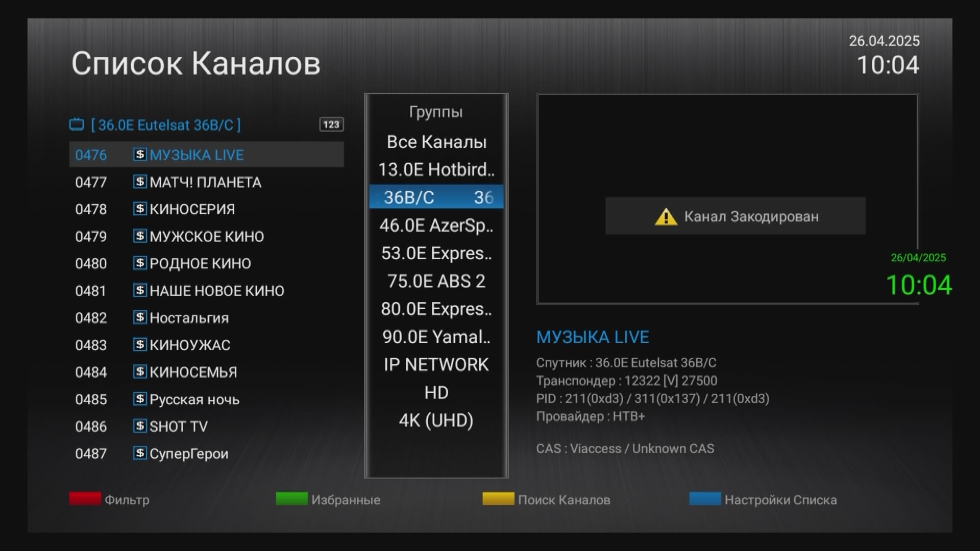
Task: Open Фильтр label
Action: 127,499
